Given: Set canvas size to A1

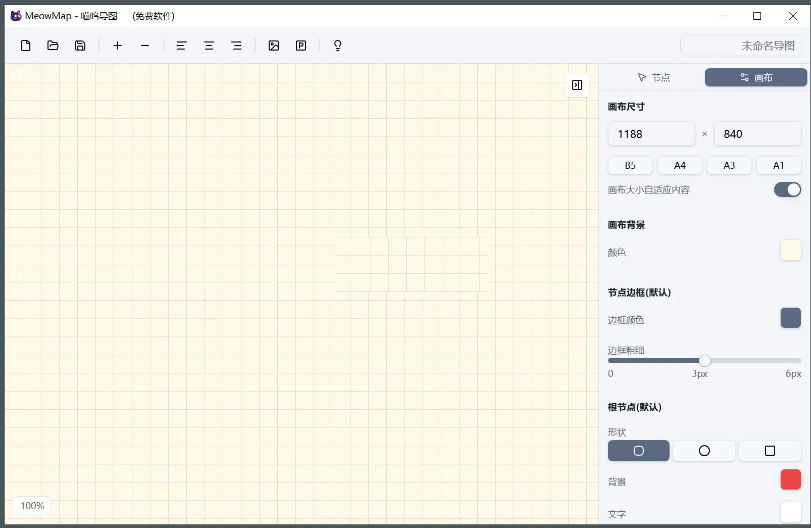Looking at the screenshot, I should click(x=778, y=165).
